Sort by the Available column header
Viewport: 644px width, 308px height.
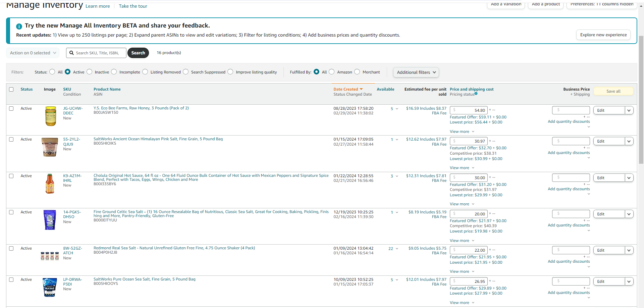tap(385, 89)
